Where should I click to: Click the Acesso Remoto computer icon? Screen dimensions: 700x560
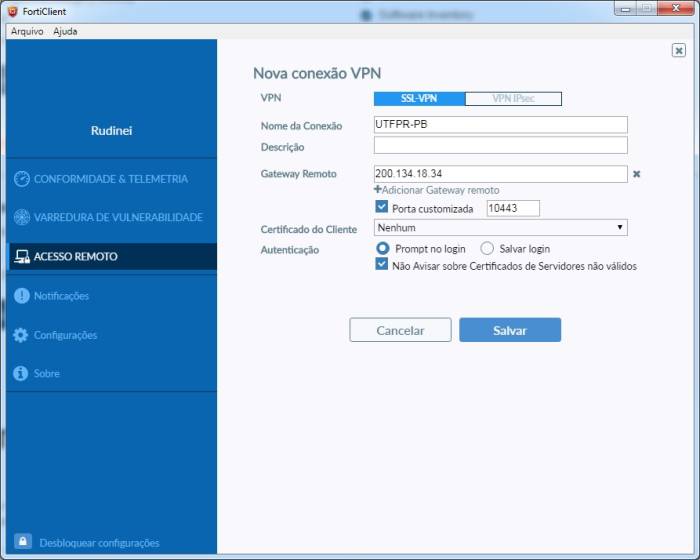pyautogui.click(x=21, y=256)
